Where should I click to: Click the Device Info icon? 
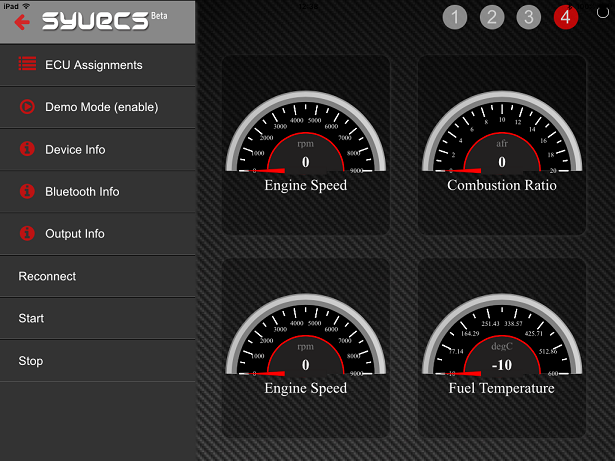[x=27, y=150]
